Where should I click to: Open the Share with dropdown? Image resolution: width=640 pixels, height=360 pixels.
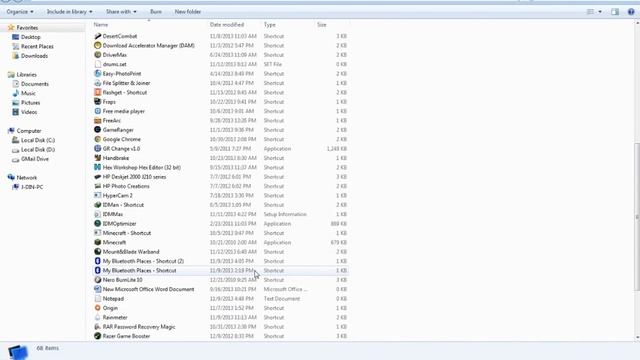click(121, 12)
